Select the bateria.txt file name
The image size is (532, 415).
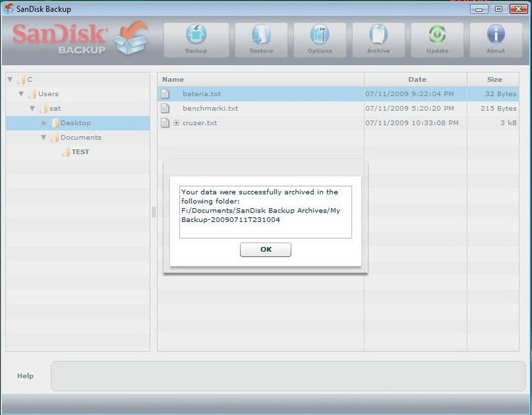[202, 93]
